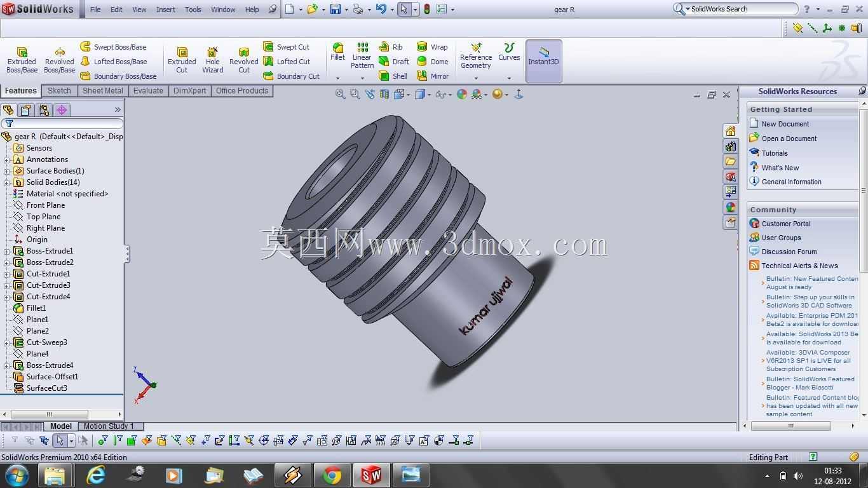Open the ConfigurationManager tab icon
Viewport: 868px width, 488px height.
(44, 110)
